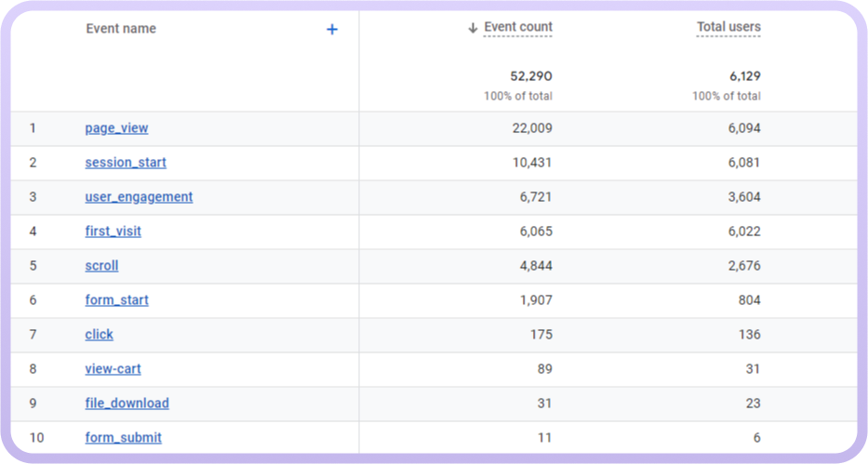This screenshot has width=868, height=464.
Task: Select the click event link
Action: [99, 335]
